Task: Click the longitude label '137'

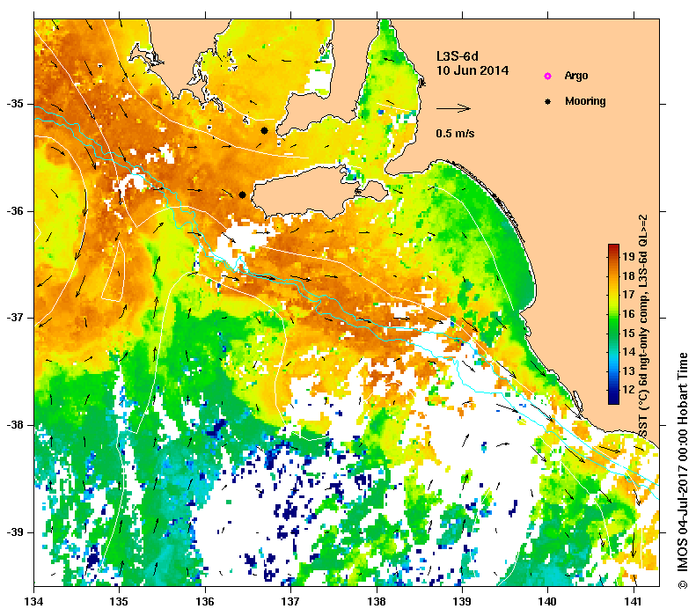Action: tap(290, 602)
